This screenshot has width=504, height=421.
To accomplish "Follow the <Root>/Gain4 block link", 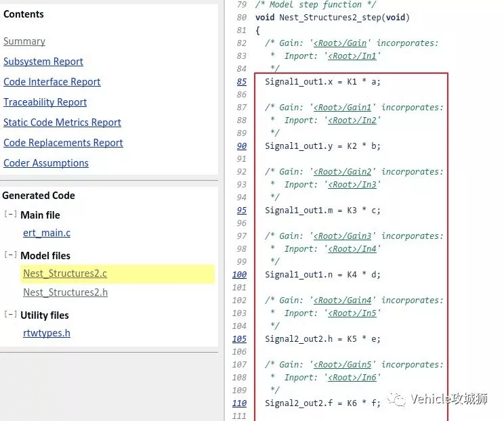I will (x=342, y=300).
